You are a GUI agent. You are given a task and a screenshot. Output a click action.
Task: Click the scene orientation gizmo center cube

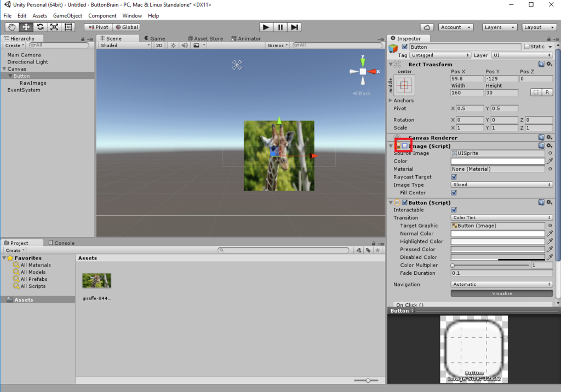tap(363, 72)
